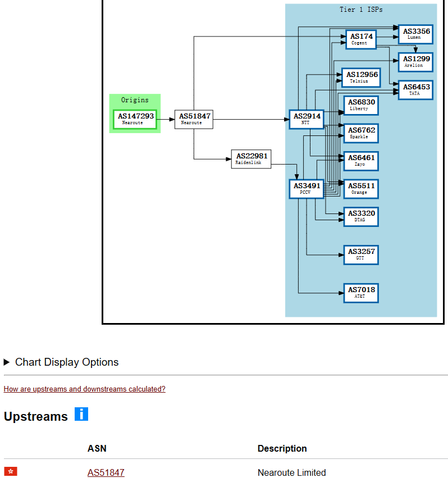Click the blue info icon beside Upstreams
This screenshot has width=448, height=482.
tap(81, 415)
